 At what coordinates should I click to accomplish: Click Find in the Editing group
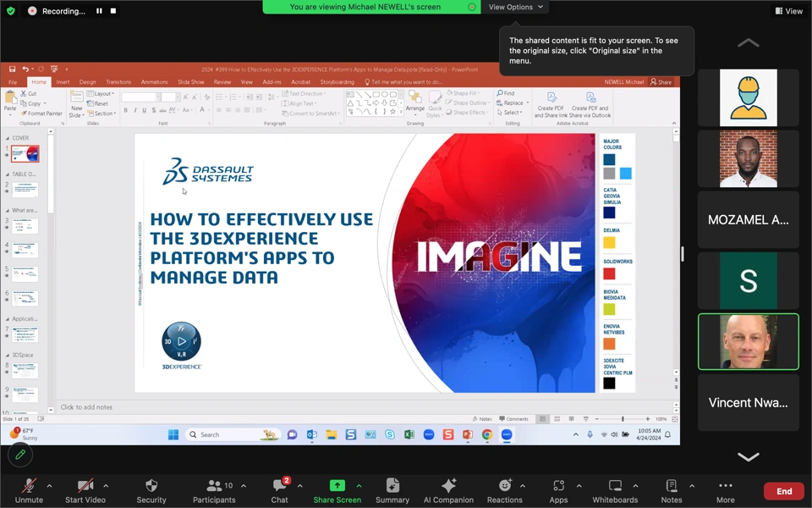(x=506, y=93)
